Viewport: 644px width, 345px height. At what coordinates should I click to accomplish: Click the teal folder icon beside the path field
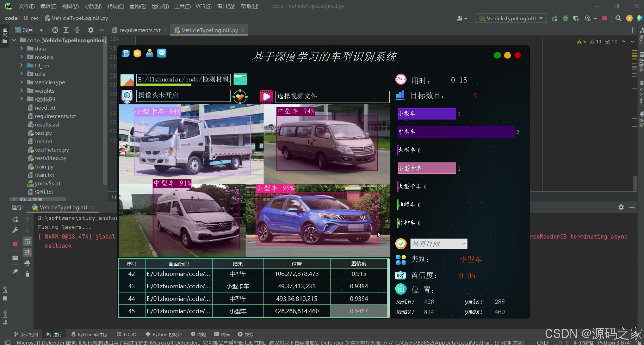[x=240, y=80]
